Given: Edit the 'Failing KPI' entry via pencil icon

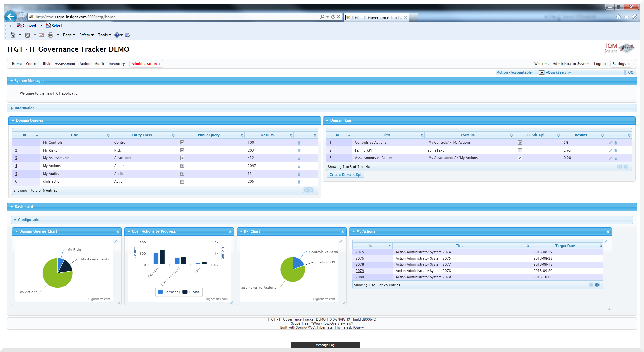Looking at the screenshot, I should 610,150.
